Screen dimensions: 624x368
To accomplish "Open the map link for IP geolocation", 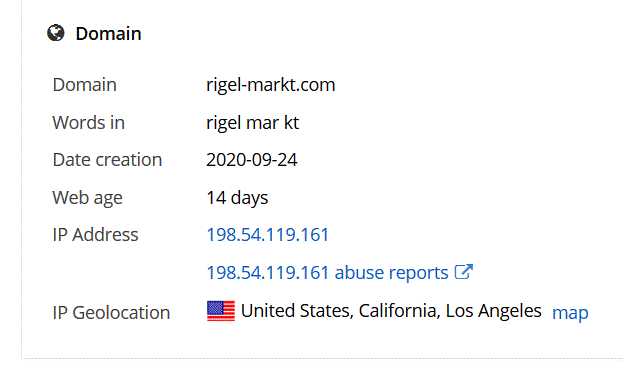I will point(570,313).
